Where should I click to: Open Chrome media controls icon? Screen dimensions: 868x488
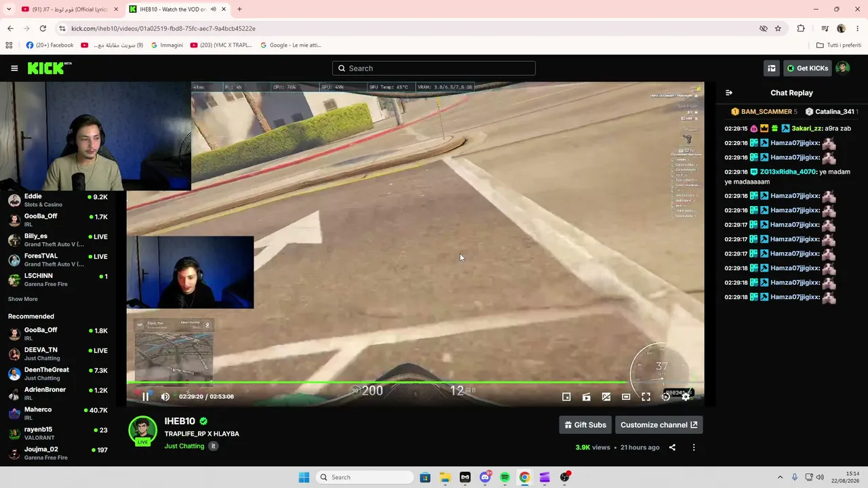tap(825, 28)
